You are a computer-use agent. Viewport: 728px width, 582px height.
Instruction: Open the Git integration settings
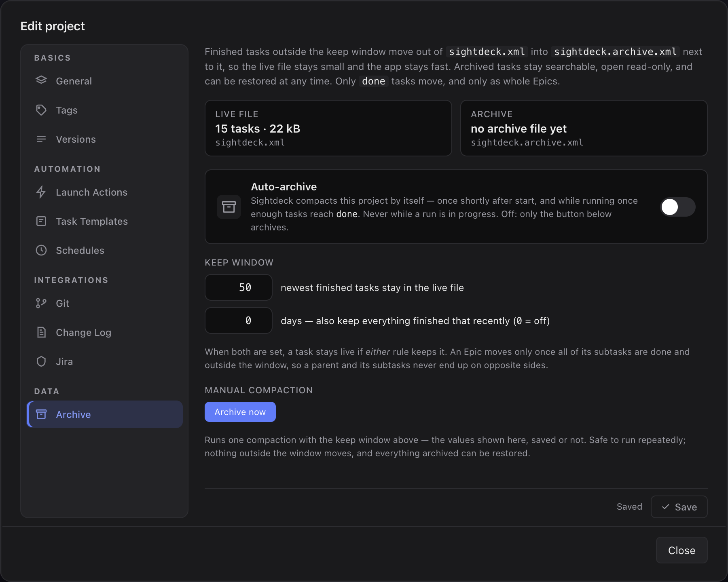pos(104,303)
